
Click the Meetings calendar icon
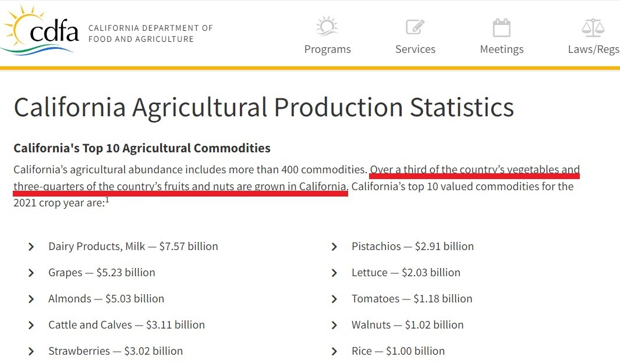click(x=501, y=27)
